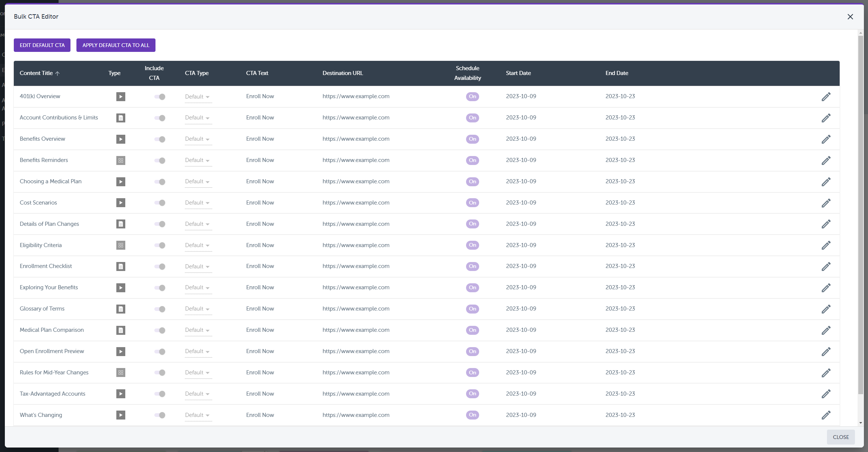Image resolution: width=868 pixels, height=452 pixels.
Task: Toggle Include CTA for Benefits Overview
Action: click(x=160, y=139)
